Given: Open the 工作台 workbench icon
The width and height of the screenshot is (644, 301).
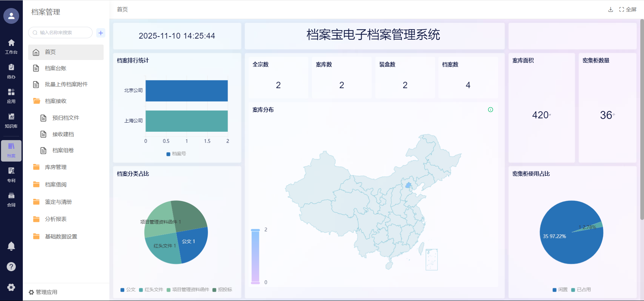Looking at the screenshot, I should [x=11, y=46].
